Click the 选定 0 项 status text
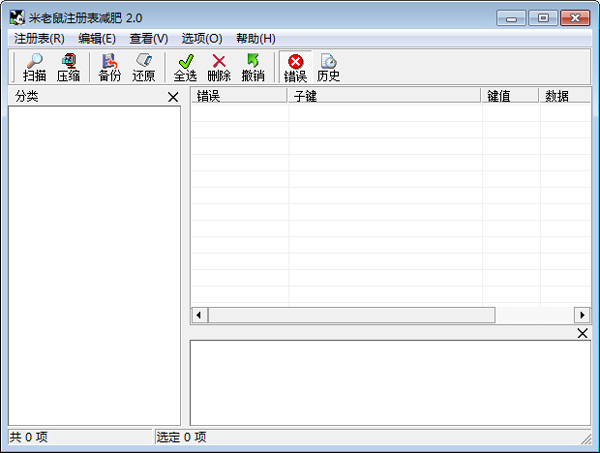 click(x=181, y=437)
